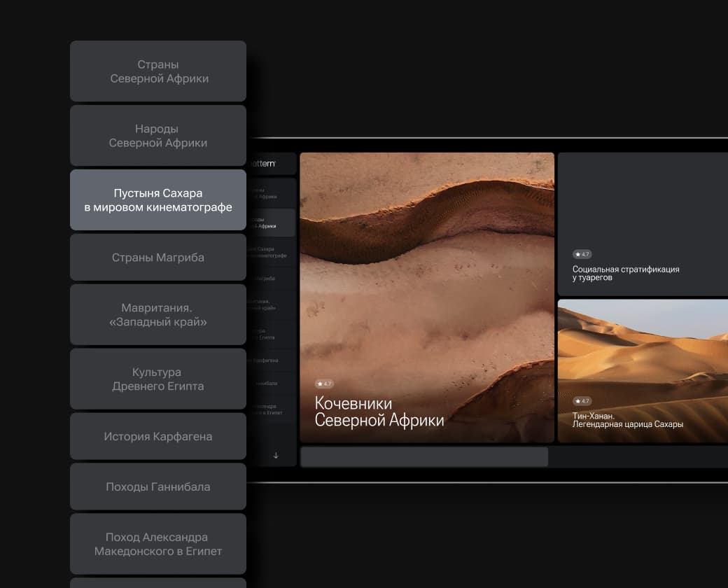The image size is (728, 588).
Task: Open Пустыня Сахара в мировом кинематографе
Action: (x=158, y=200)
